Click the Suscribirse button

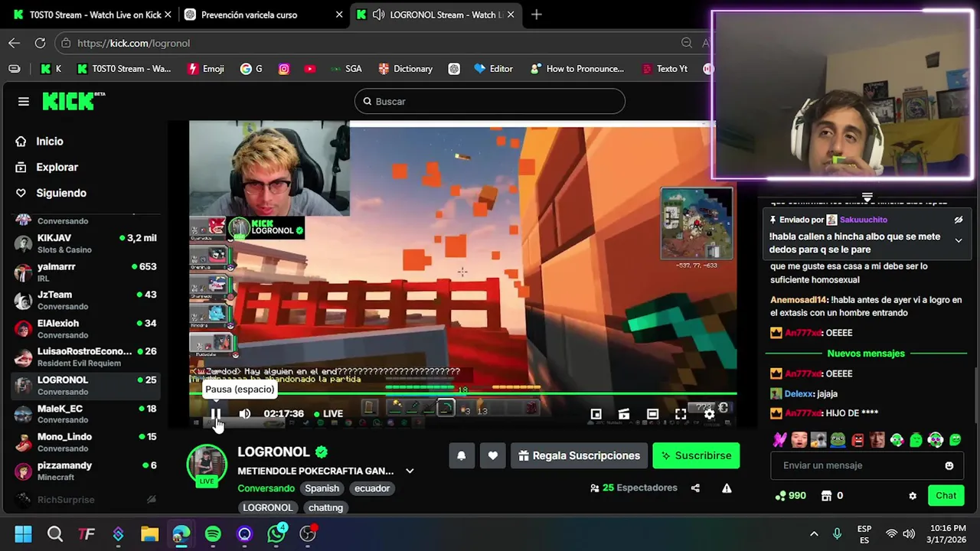(x=696, y=455)
